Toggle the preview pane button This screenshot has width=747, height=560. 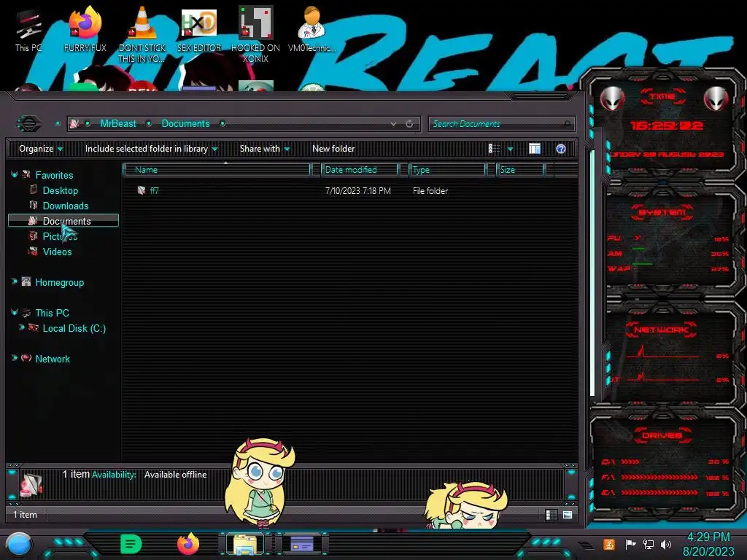[535, 149]
